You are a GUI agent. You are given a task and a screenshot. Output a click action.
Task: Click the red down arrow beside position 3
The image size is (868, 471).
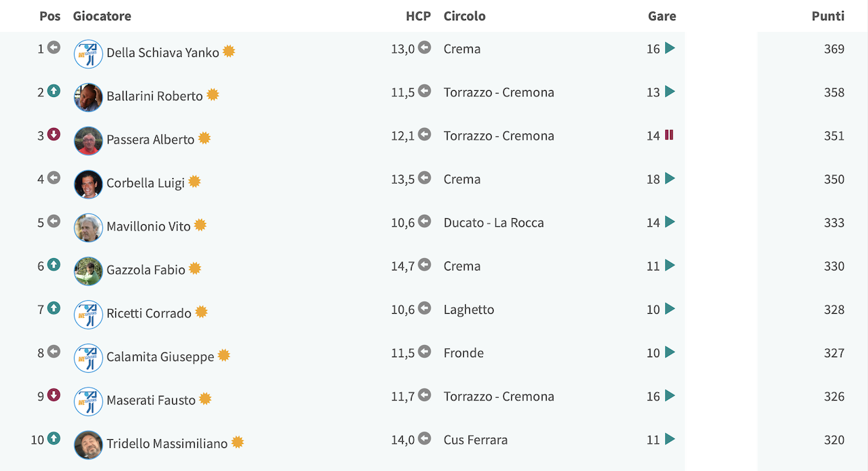(54, 134)
